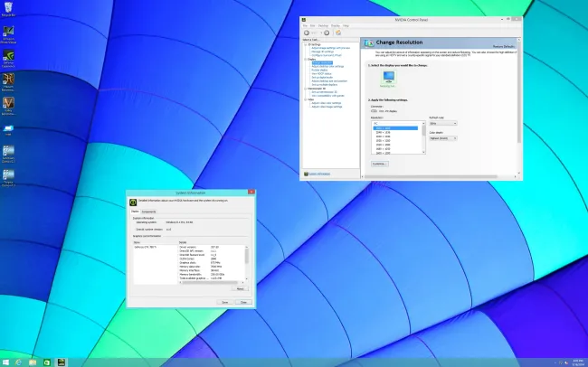
Task: Select 'Adjust video color settings' task
Action: 327,103
